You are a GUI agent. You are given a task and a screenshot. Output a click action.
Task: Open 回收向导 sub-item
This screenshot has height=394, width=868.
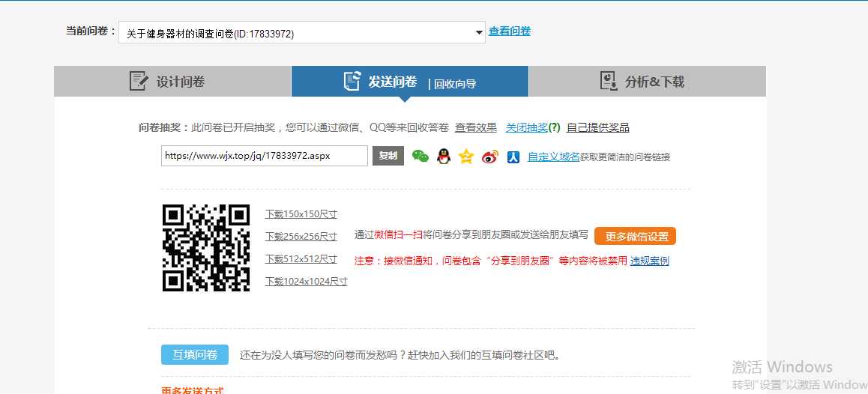(x=455, y=84)
